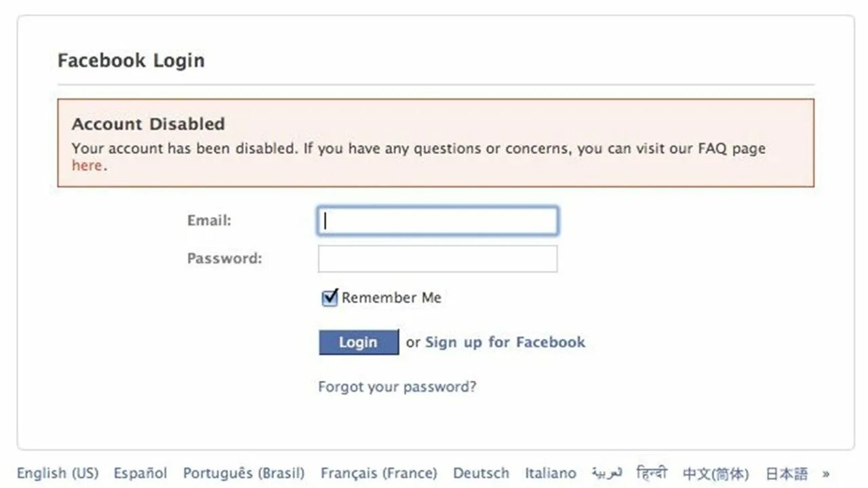Uncheck the Remember Me checkbox

330,298
